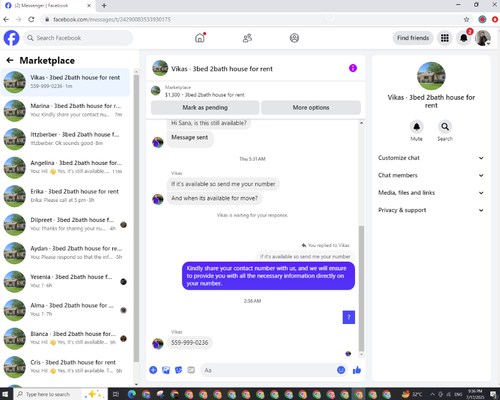Open the Facebook Home icon

[x=200, y=38]
